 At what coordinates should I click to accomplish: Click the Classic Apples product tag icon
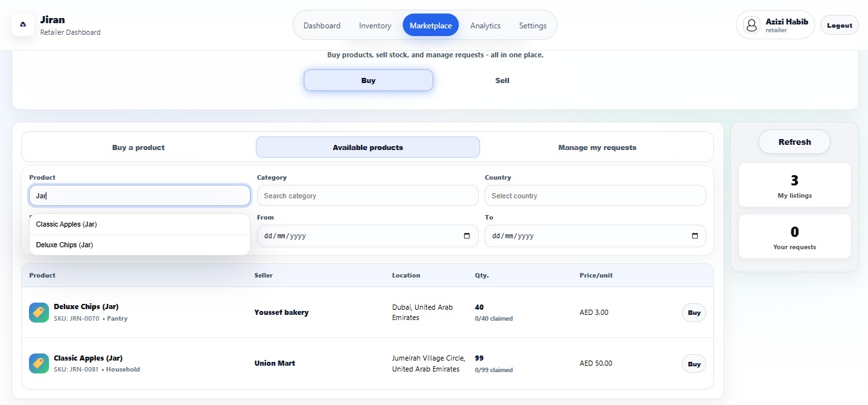point(39,363)
